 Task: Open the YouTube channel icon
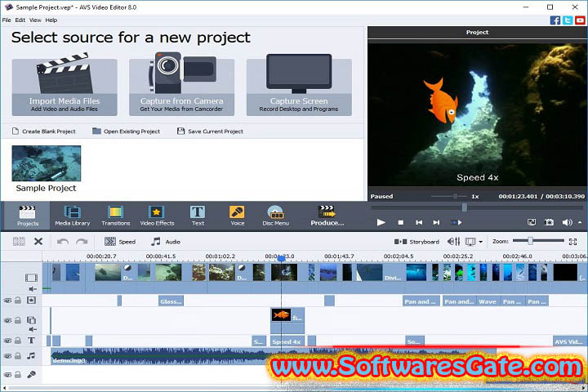[580, 20]
